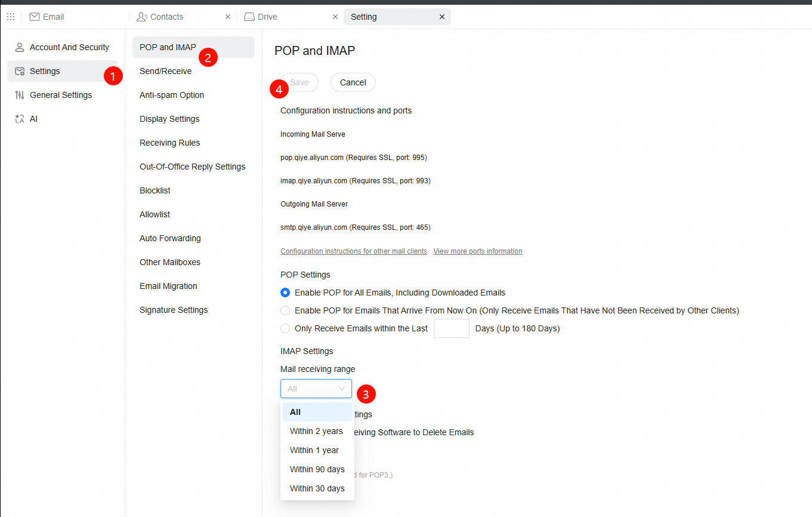Click the General Settings sliders icon

point(20,95)
